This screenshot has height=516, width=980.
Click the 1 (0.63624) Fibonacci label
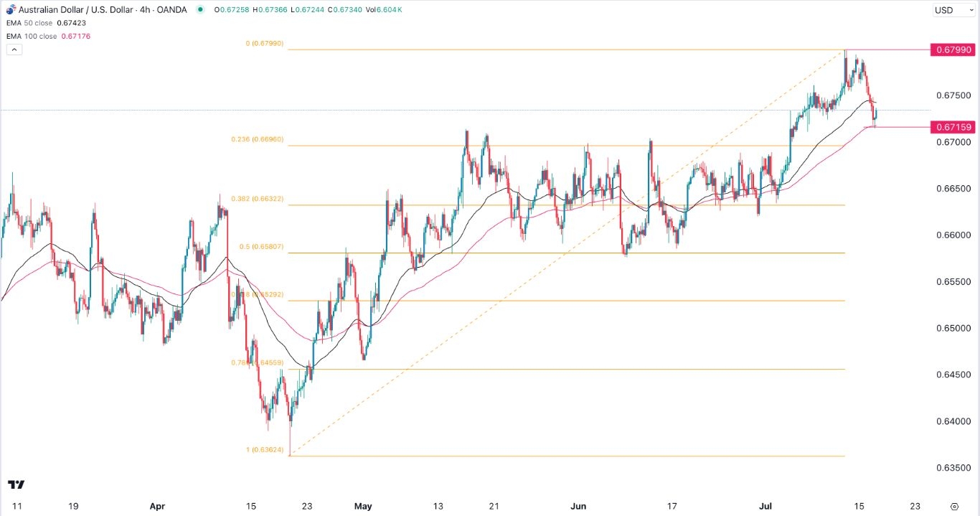(265, 451)
